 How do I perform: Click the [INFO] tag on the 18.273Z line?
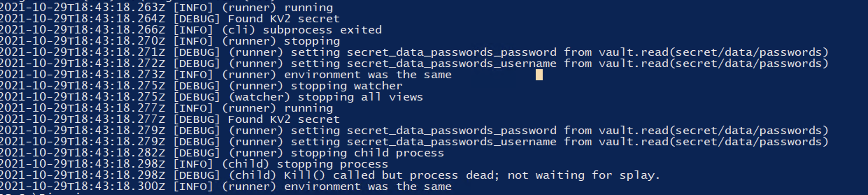click(x=193, y=75)
